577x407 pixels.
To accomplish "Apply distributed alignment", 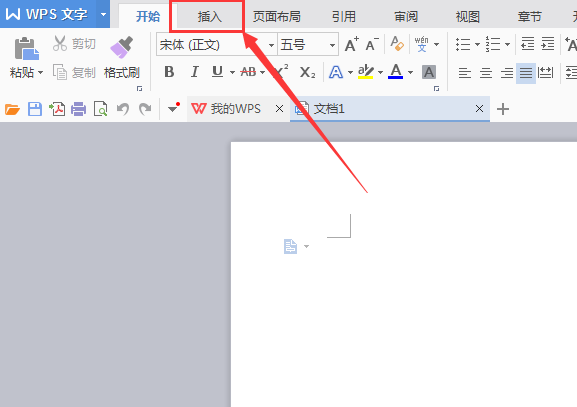I will 545,73.
